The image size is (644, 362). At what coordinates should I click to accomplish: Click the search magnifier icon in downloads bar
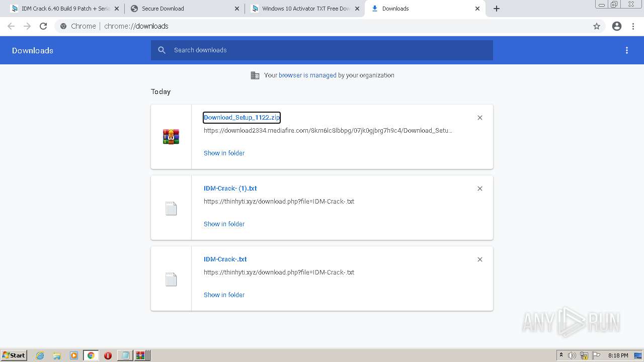pos(162,50)
